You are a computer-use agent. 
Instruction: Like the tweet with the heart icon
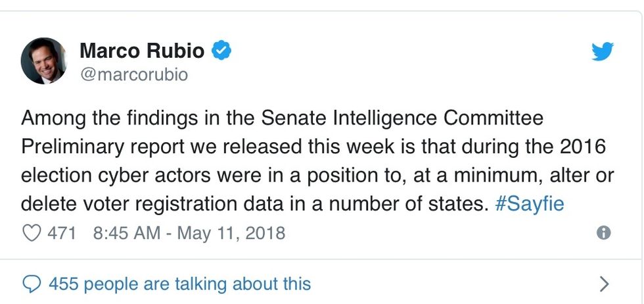[31, 233]
